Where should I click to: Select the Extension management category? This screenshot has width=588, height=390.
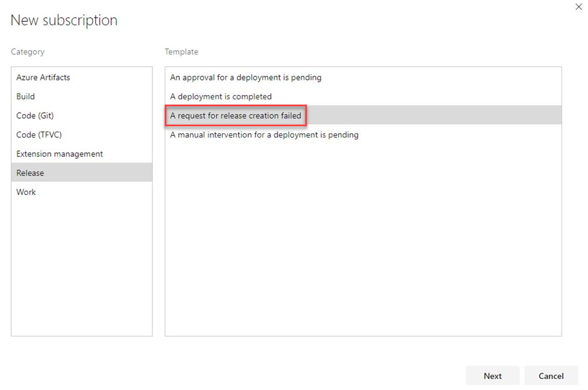59,153
